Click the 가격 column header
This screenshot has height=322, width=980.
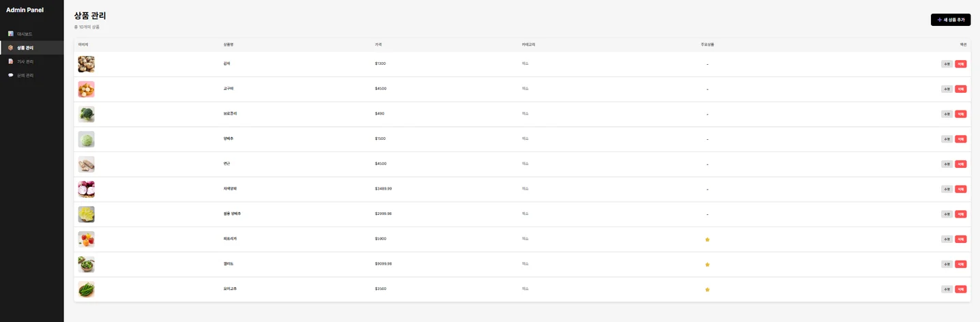[x=378, y=44]
